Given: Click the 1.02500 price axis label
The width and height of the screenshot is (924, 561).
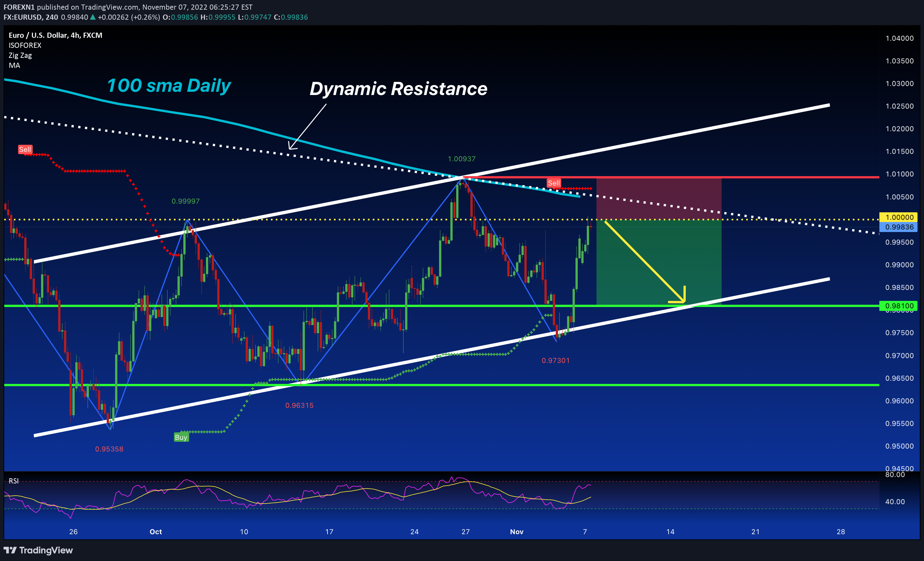Looking at the screenshot, I should coord(900,106).
